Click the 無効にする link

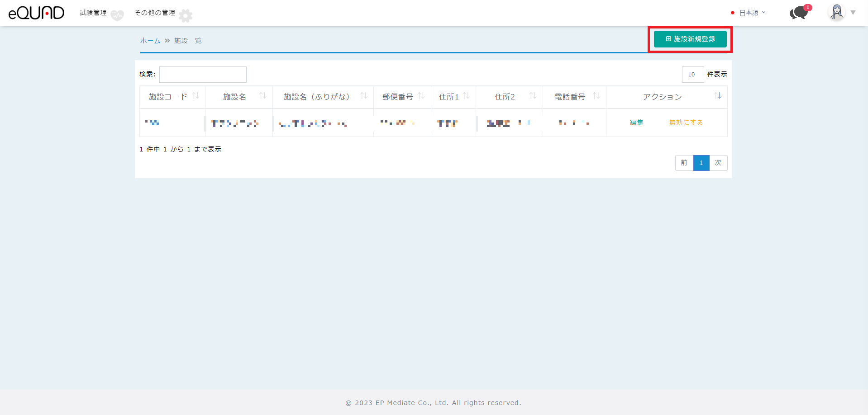686,123
